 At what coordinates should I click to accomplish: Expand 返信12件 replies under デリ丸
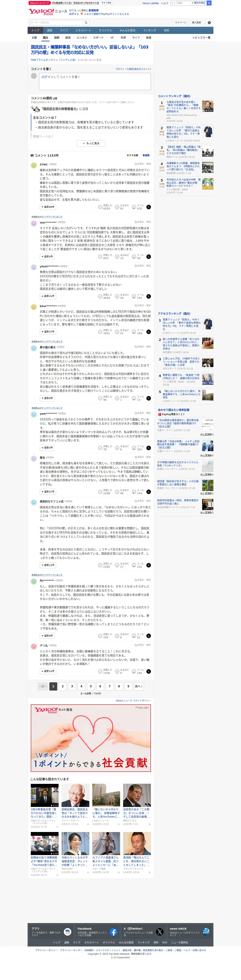(48, 671)
